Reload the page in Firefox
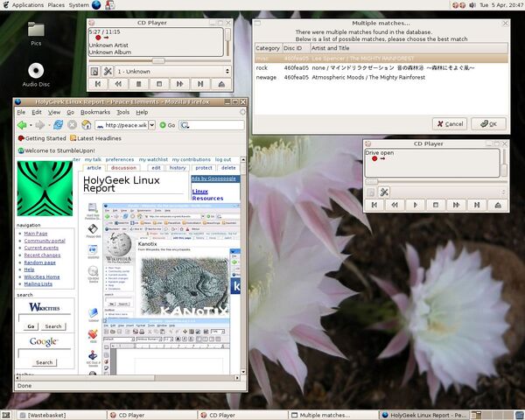This screenshot has width=525, height=420. pyautogui.click(x=58, y=125)
